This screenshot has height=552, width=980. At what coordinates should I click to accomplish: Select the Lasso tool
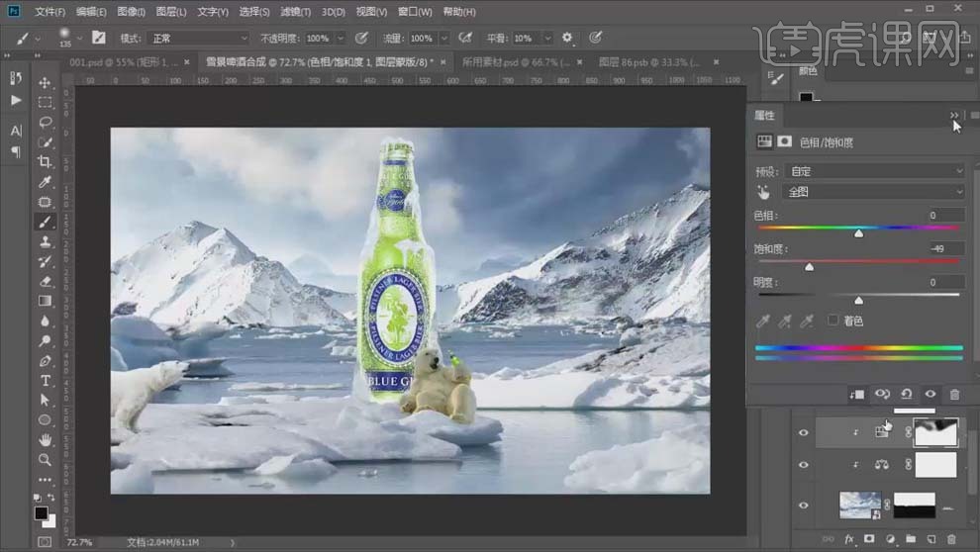(x=46, y=122)
